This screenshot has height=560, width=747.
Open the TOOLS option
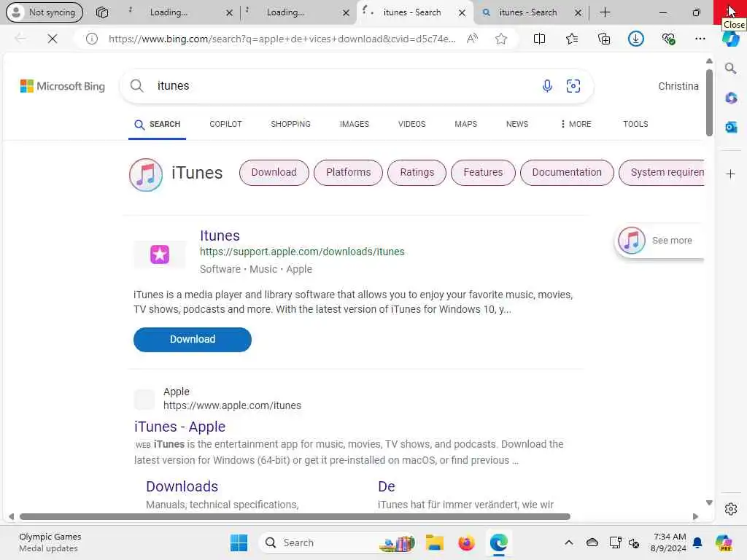635,124
